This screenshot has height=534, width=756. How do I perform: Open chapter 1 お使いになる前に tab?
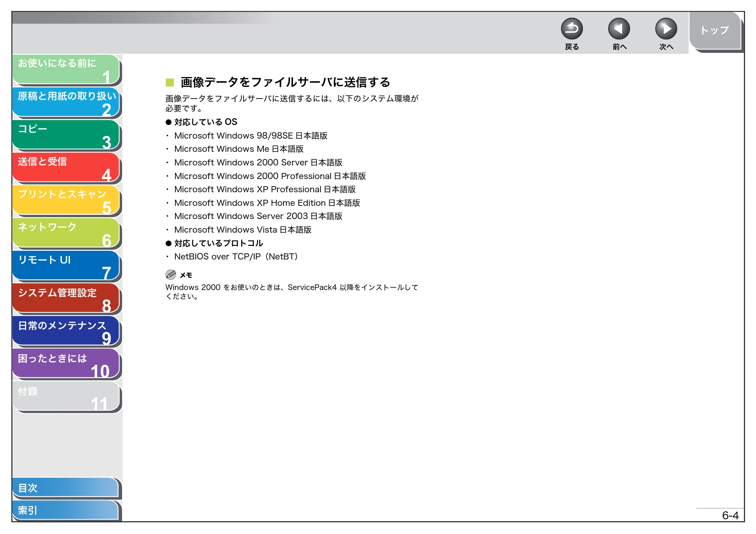tap(66, 69)
